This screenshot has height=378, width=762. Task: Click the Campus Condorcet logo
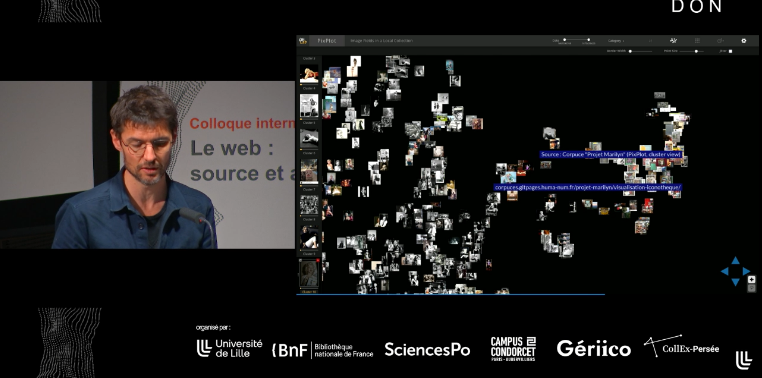(x=513, y=349)
